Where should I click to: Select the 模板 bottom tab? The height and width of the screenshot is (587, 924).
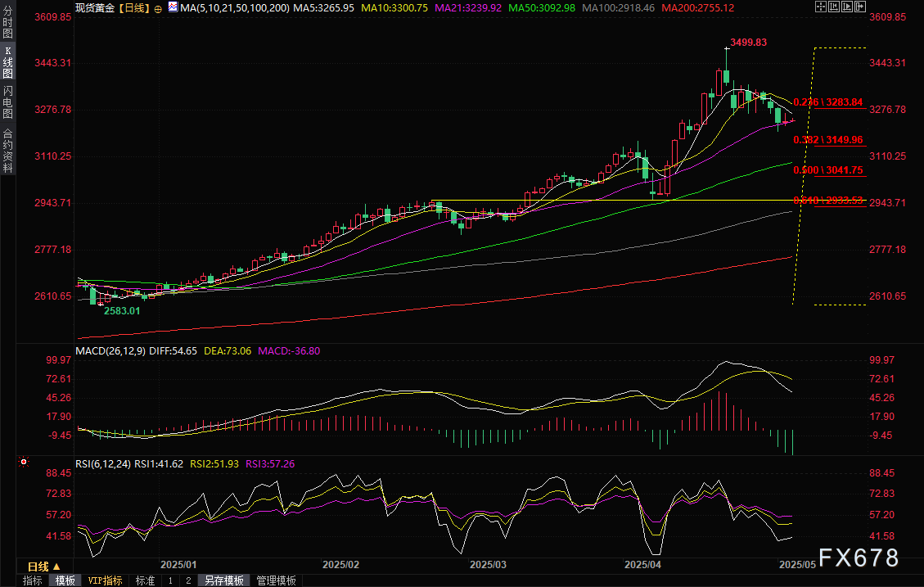(x=65, y=580)
